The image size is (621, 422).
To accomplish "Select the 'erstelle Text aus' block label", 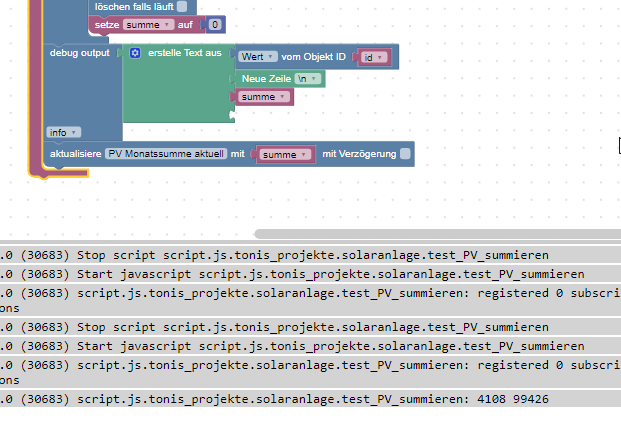I will (185, 53).
